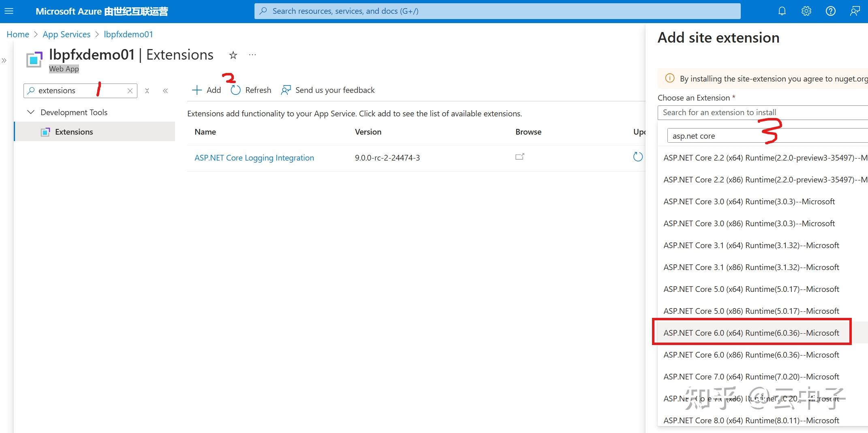Click the Add plus icon
This screenshot has height=433, width=868.
click(x=197, y=90)
